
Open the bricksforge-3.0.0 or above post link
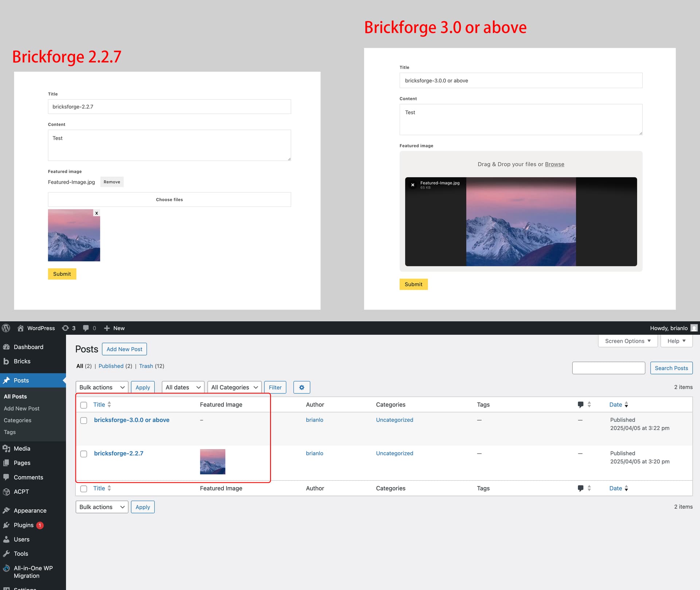pyautogui.click(x=132, y=420)
